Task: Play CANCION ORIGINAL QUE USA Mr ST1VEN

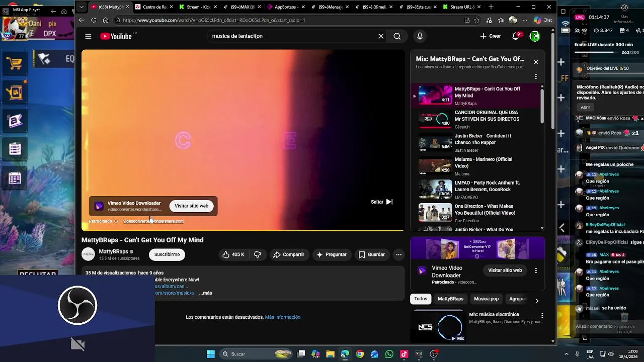Action: (x=475, y=119)
